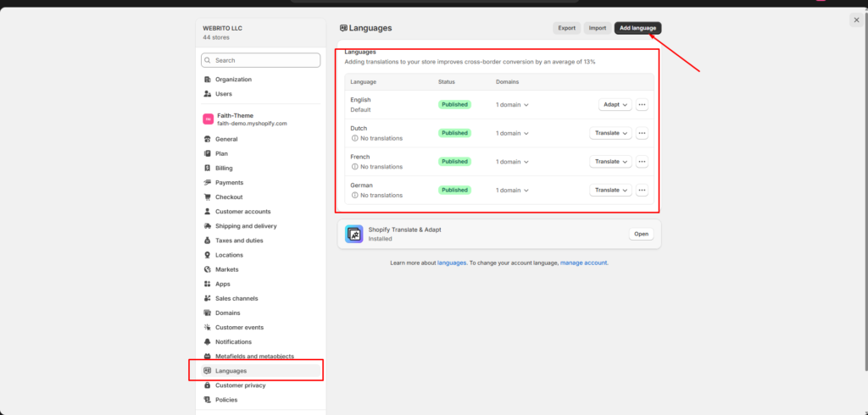Click the Markets globe icon
Image resolution: width=868 pixels, height=415 pixels.
208,269
